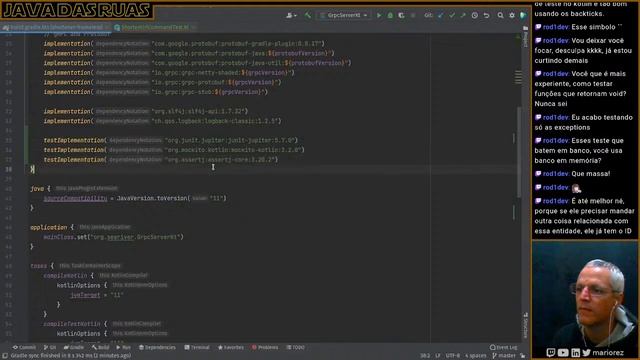The height and width of the screenshot is (360, 640).
Task: Rollback changes with the undo arrow icon
Action: 487,16
